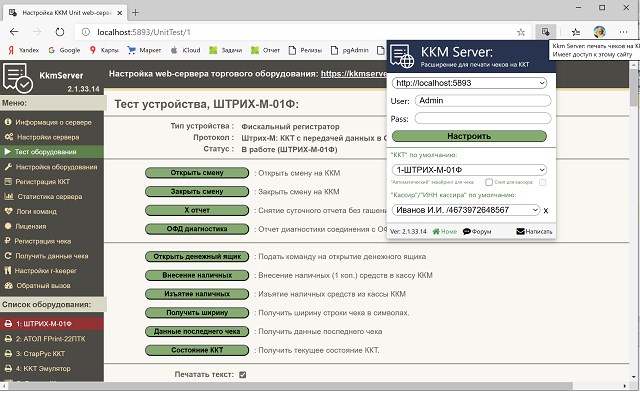Click the Kkm Server extension icon in toolbar
This screenshot has height=400, width=640.
click(545, 31)
